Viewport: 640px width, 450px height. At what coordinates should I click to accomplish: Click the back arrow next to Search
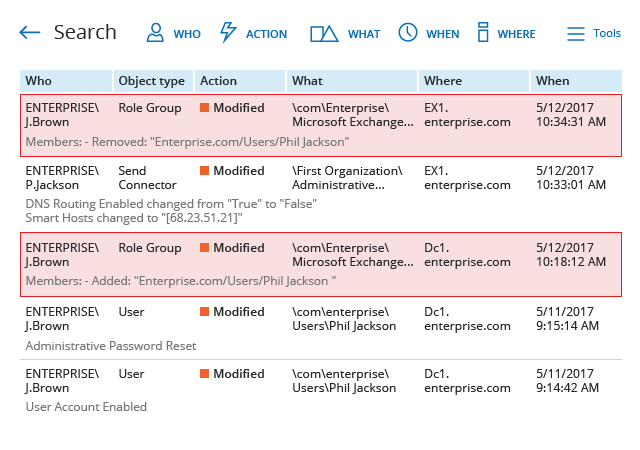click(x=30, y=33)
